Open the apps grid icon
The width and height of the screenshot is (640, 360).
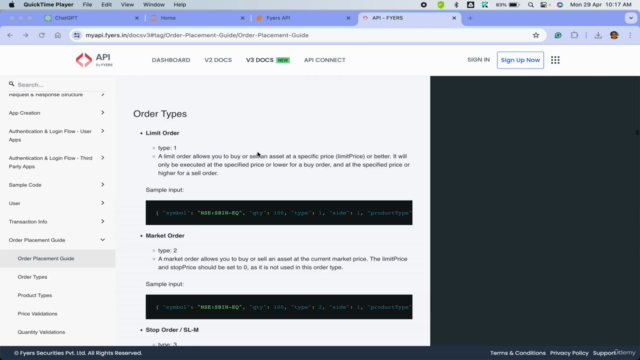click(555, 60)
